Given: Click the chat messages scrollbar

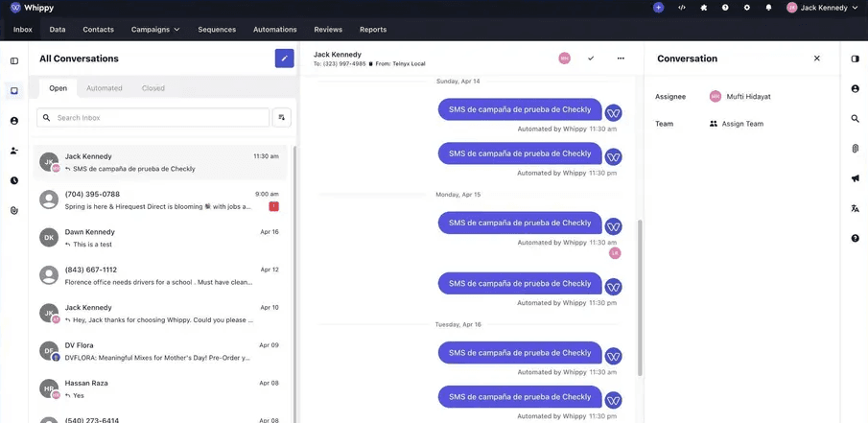Looking at the screenshot, I should [641, 298].
